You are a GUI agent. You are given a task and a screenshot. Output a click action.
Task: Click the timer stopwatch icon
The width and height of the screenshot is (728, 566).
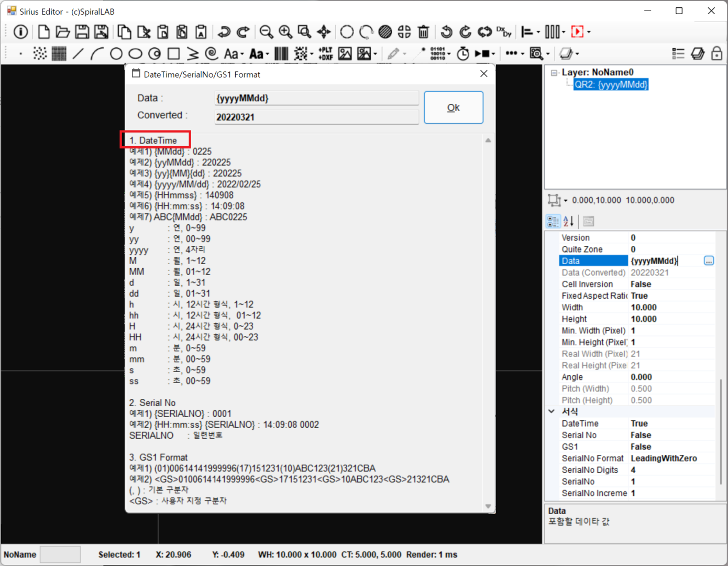point(463,53)
